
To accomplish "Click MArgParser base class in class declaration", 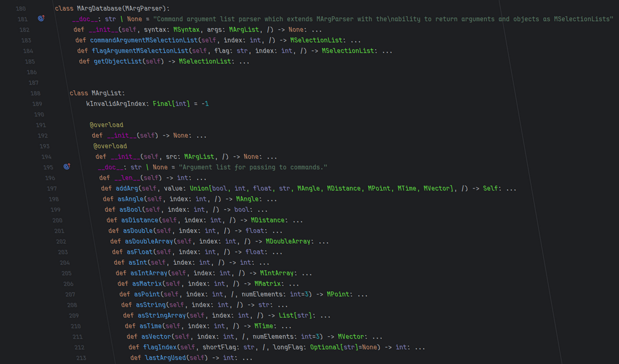I will (x=144, y=8).
